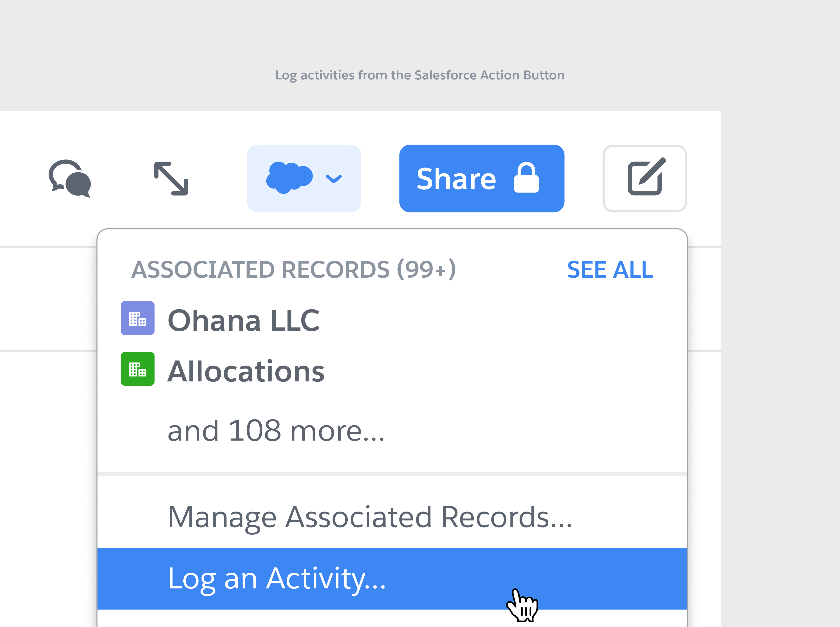Click the gray divider above Manage Associated Records
840x627 pixels.
[x=392, y=474]
